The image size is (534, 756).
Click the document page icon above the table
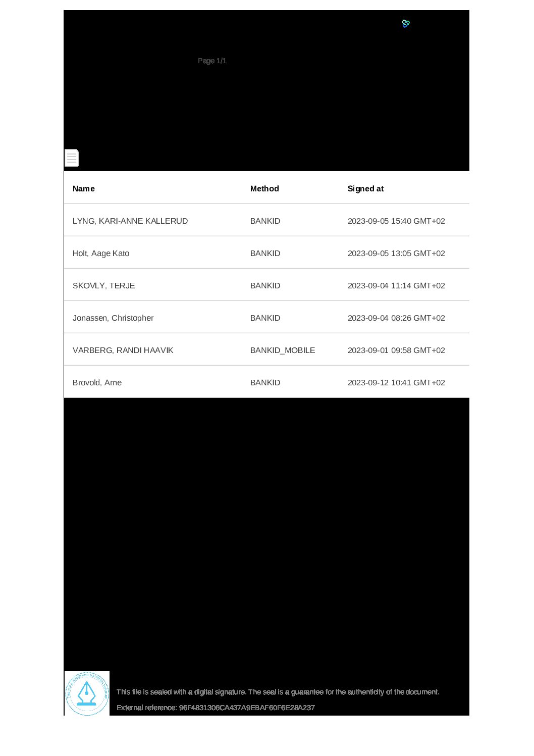(72, 158)
